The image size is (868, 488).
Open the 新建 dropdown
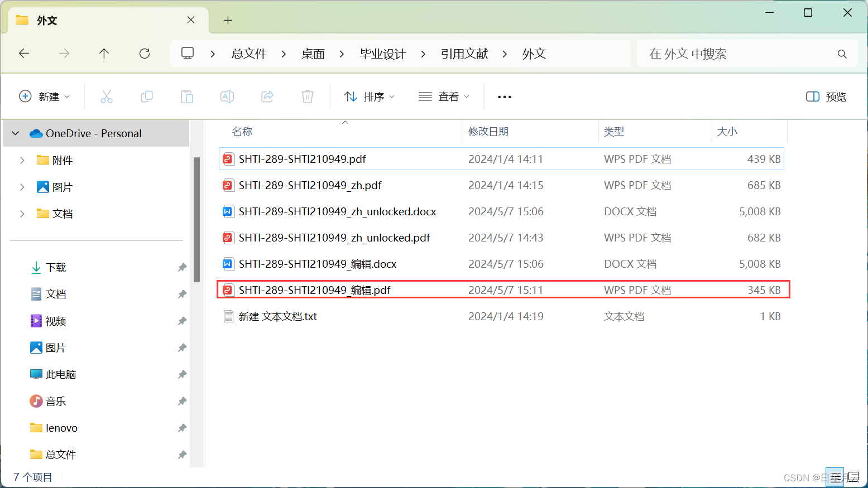[45, 96]
